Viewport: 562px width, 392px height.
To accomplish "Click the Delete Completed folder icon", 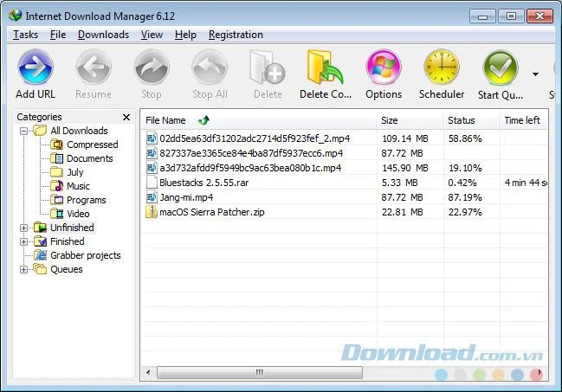I will pos(326,67).
